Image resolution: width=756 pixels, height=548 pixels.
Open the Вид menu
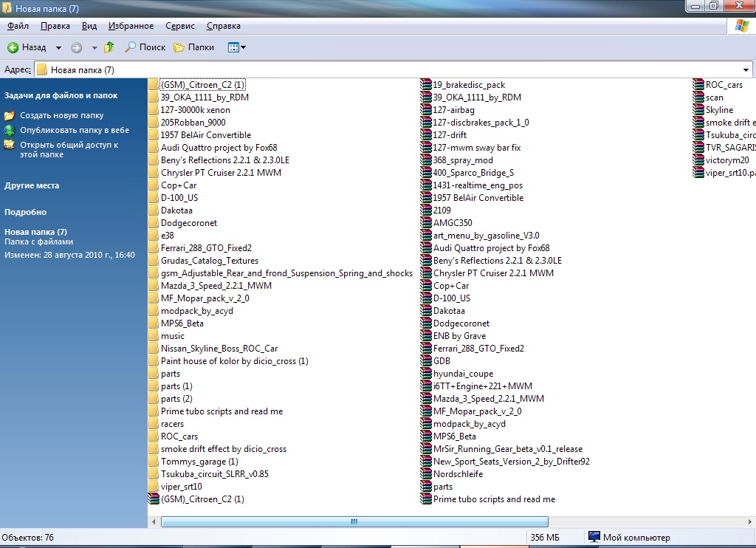pyautogui.click(x=89, y=26)
